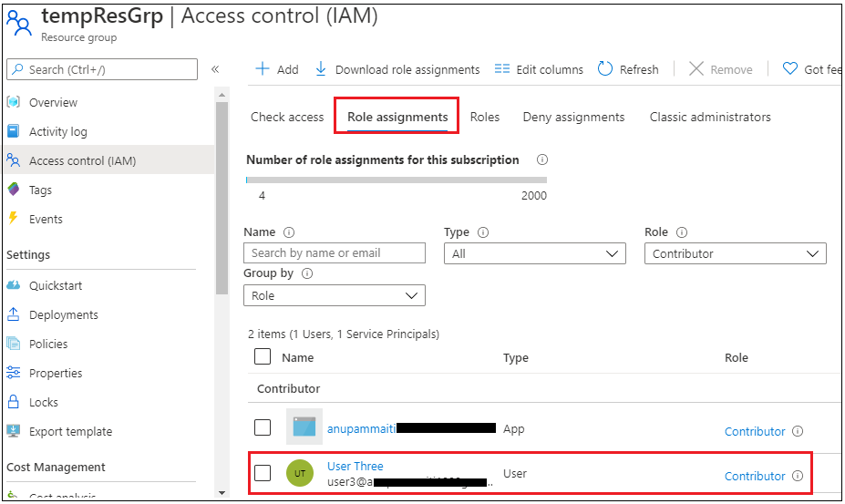Click the Download role assignments arrow icon
This screenshot has height=504, width=845.
[x=321, y=69]
